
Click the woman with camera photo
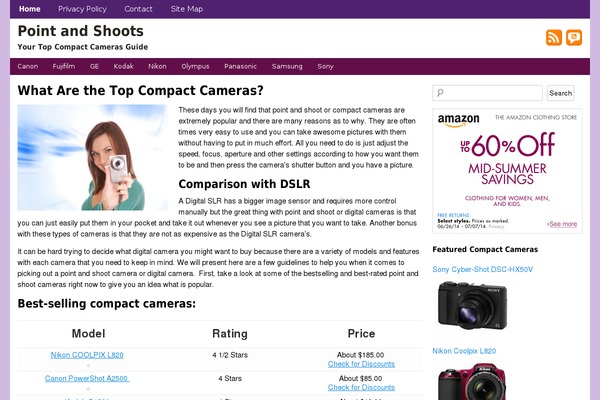[92, 157]
